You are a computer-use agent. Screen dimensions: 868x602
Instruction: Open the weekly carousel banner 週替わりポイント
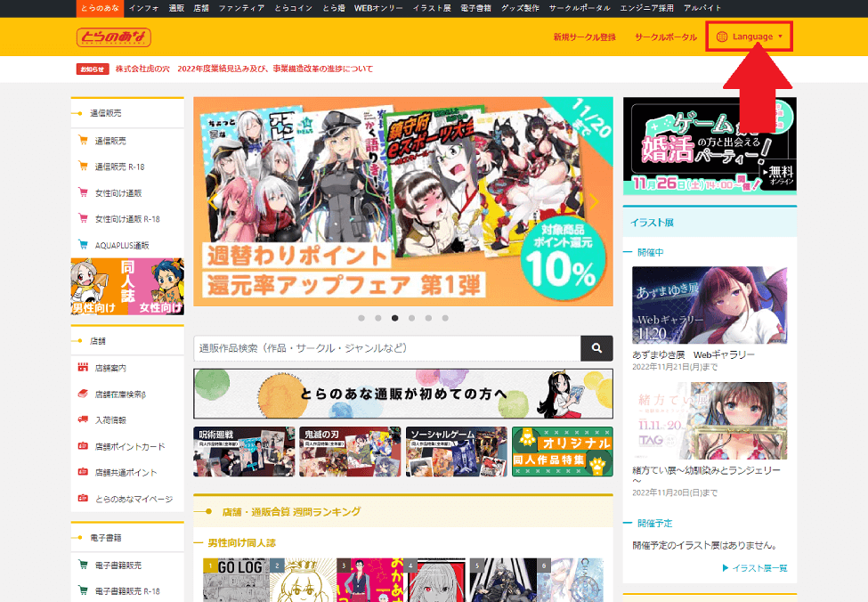click(403, 201)
